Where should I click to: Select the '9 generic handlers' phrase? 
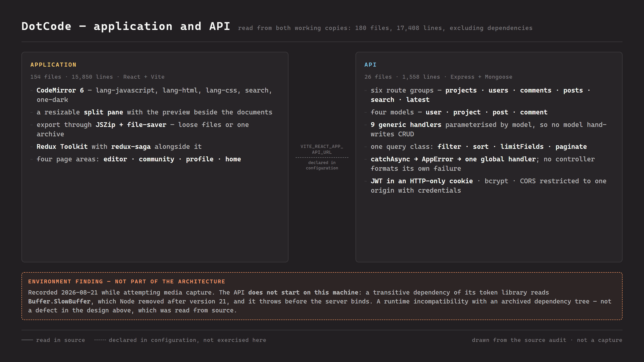[406, 125]
